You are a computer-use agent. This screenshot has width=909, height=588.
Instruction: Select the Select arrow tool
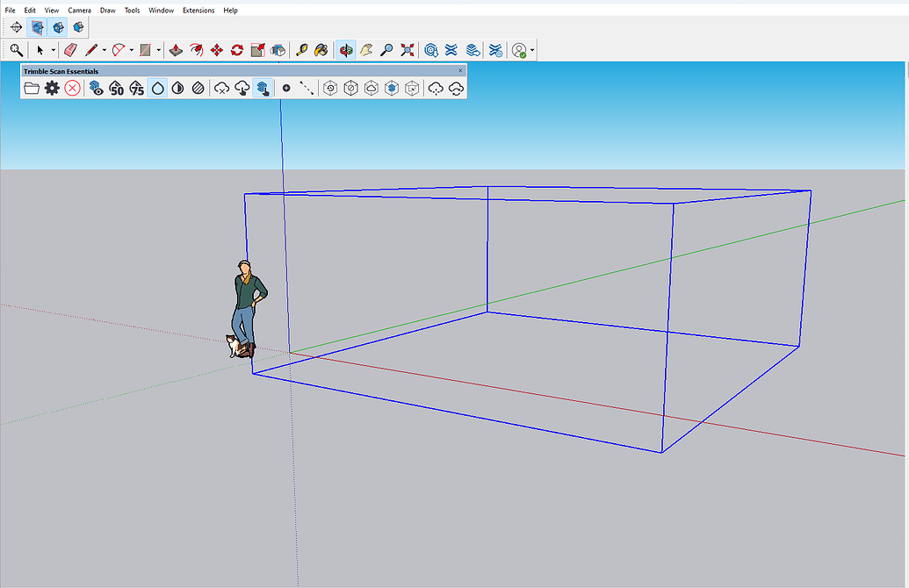click(x=41, y=50)
